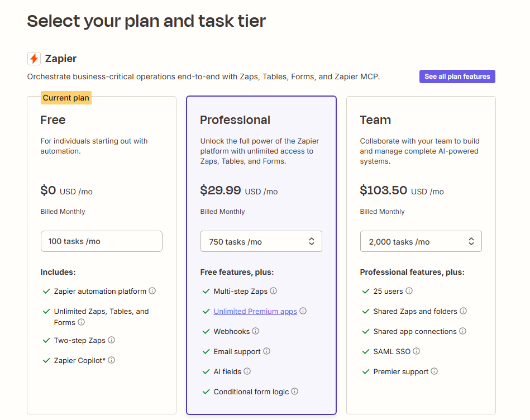Click the checkmark next to Email support
Screen dimensions: 530x420
206,351
